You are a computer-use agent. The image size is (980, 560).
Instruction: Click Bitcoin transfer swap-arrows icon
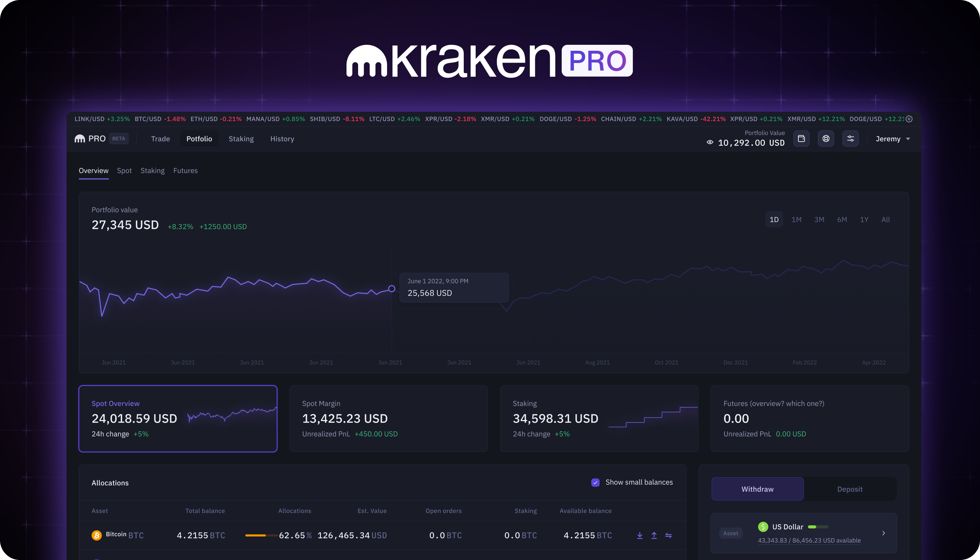(x=668, y=535)
